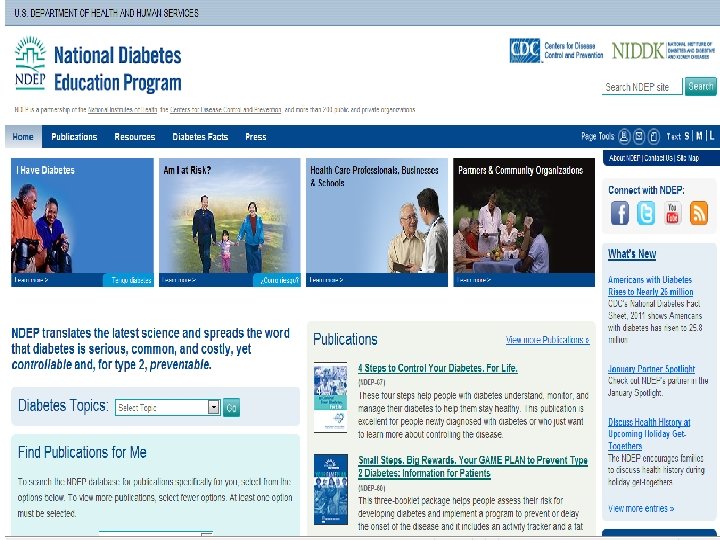Viewport: 720px width, 540px height.
Task: Focus the Search NDEP site field
Action: [642, 87]
